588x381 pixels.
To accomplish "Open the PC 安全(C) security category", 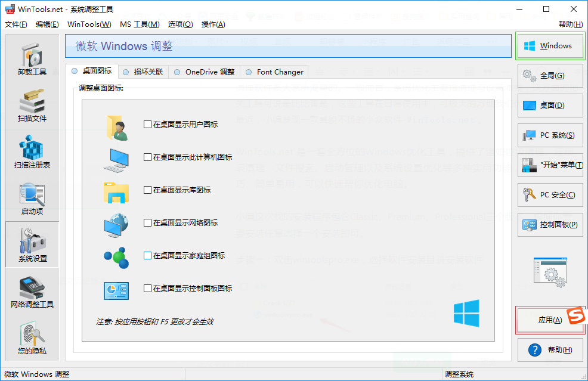I will [x=550, y=195].
